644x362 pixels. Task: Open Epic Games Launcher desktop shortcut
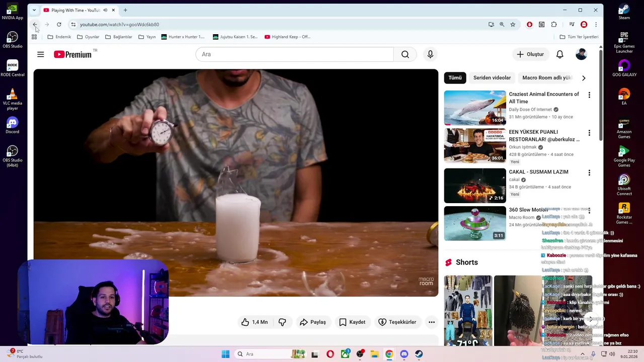(624, 43)
